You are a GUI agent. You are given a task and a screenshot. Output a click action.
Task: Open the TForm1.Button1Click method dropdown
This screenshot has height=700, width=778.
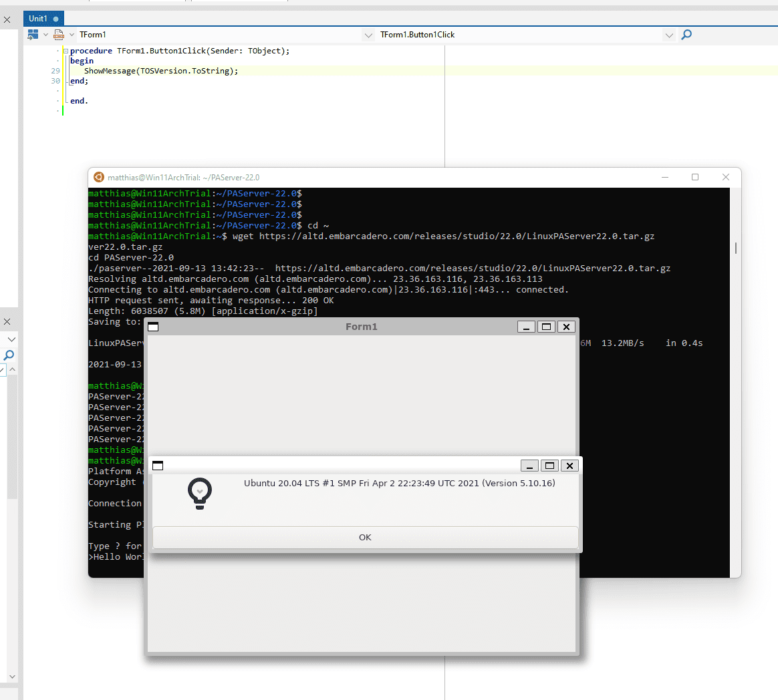[669, 35]
